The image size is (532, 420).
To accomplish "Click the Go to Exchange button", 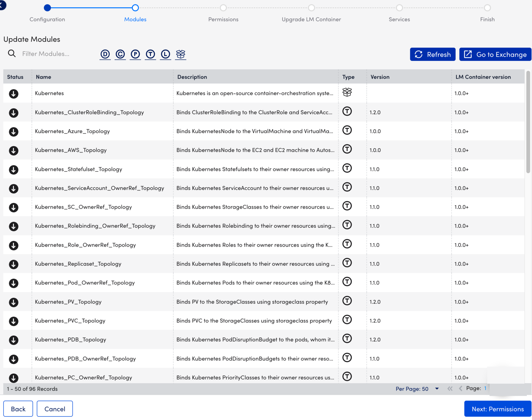I will [x=495, y=54].
